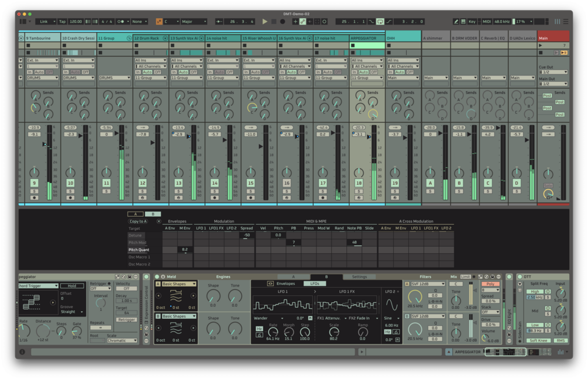Viewport: 588px width, 379px height.
Task: Adjust the Main cue volume knob
Action: click(x=548, y=194)
